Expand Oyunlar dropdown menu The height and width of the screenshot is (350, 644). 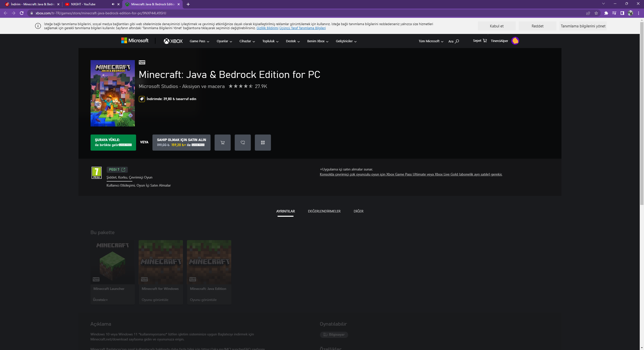[224, 41]
